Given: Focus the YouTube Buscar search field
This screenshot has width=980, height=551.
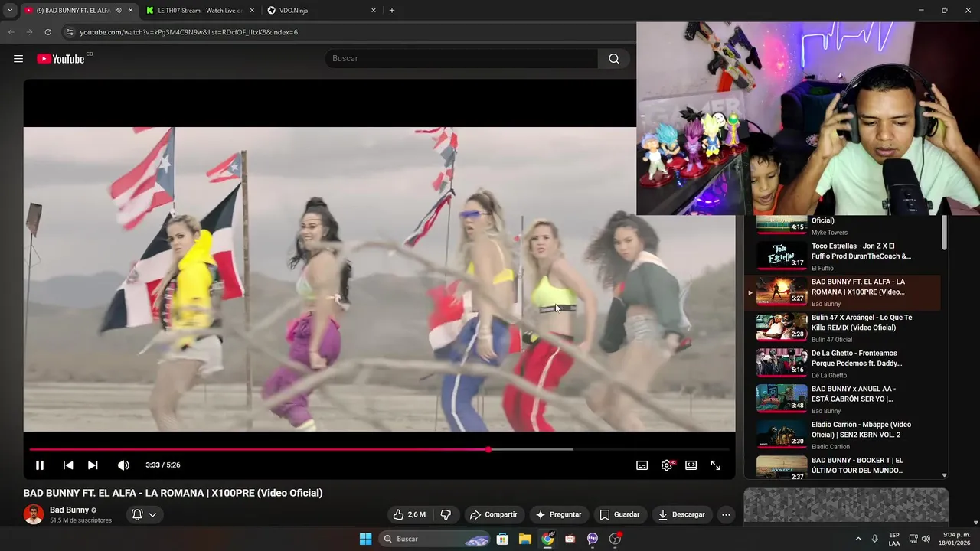Looking at the screenshot, I should [x=462, y=59].
